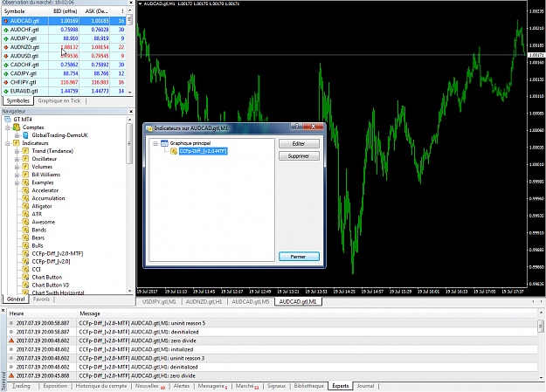Click the zero divide warning icon at 20:00:48
The image size is (546, 392).
coord(11,340)
